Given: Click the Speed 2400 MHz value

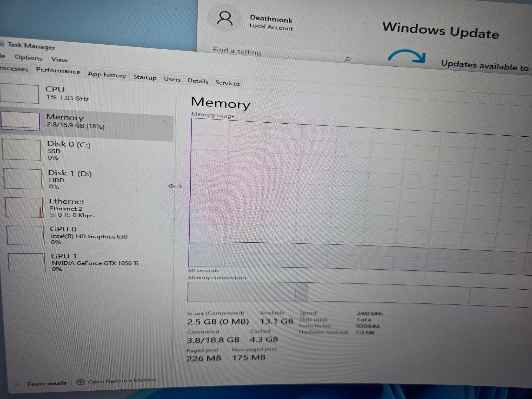Looking at the screenshot, I should (370, 314).
